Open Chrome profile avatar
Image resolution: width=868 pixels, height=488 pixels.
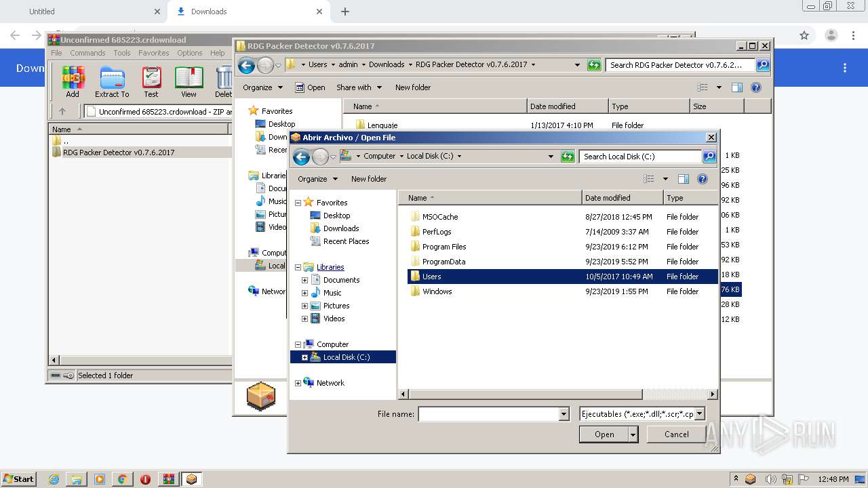[831, 35]
